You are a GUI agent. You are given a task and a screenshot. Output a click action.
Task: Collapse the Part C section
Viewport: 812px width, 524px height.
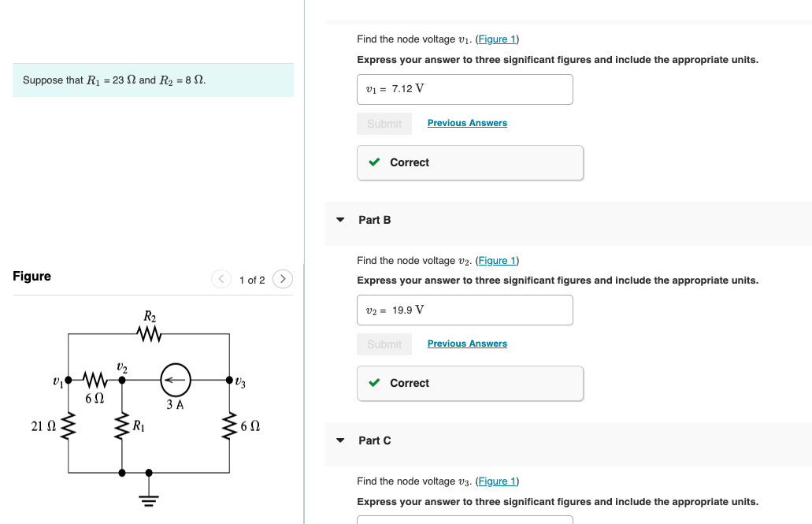(x=339, y=441)
